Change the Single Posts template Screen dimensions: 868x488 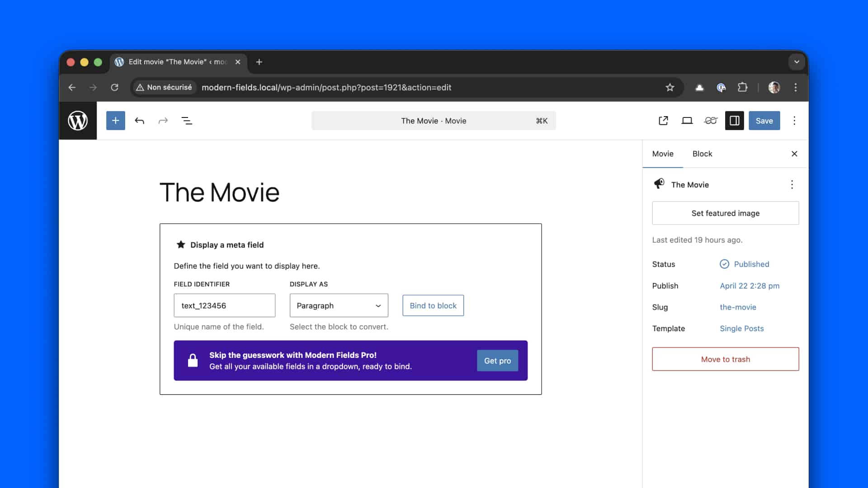741,328
